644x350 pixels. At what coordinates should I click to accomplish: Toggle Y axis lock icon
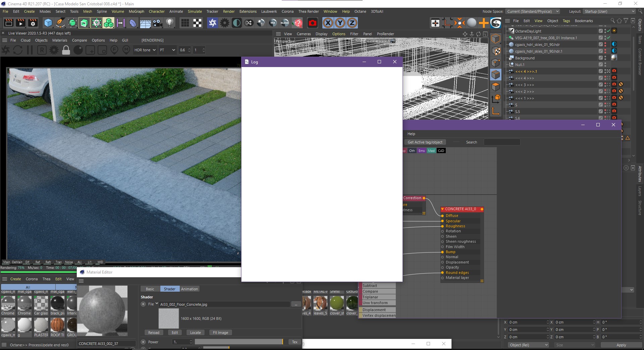point(340,23)
